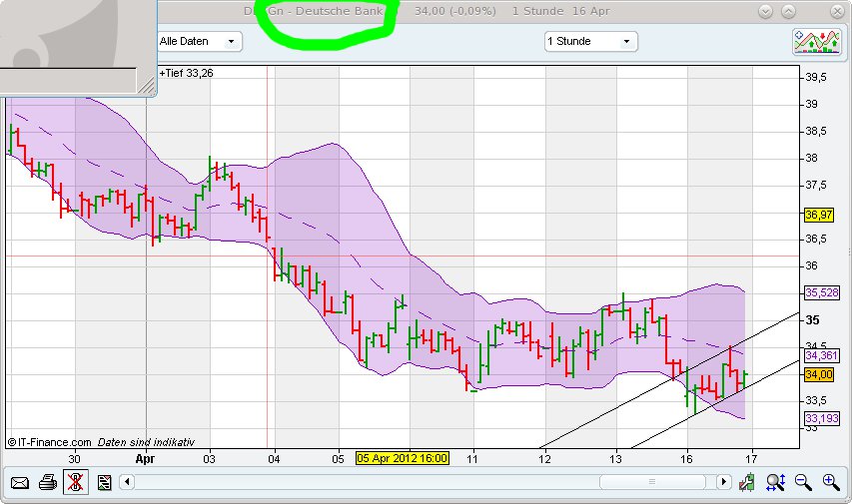Open the indicators and trading systems icon
852x504 pixels.
click(817, 42)
